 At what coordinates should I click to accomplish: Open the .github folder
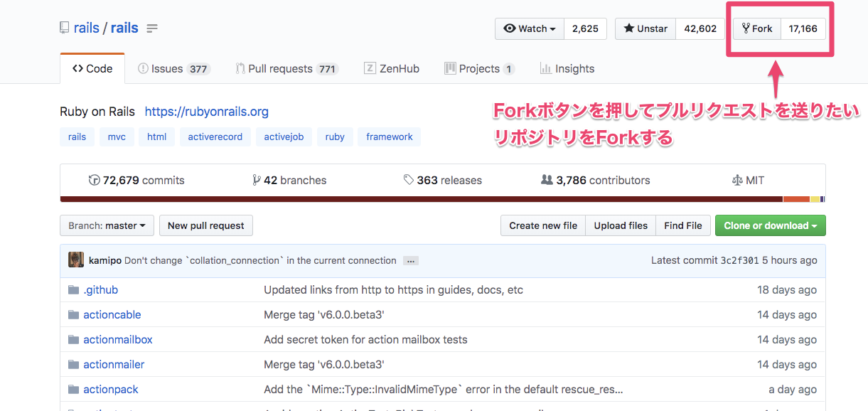[101, 290]
